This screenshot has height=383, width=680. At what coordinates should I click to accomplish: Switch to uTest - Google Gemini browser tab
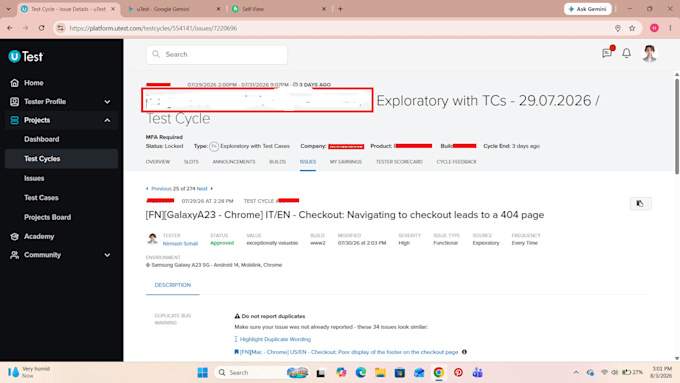173,9
